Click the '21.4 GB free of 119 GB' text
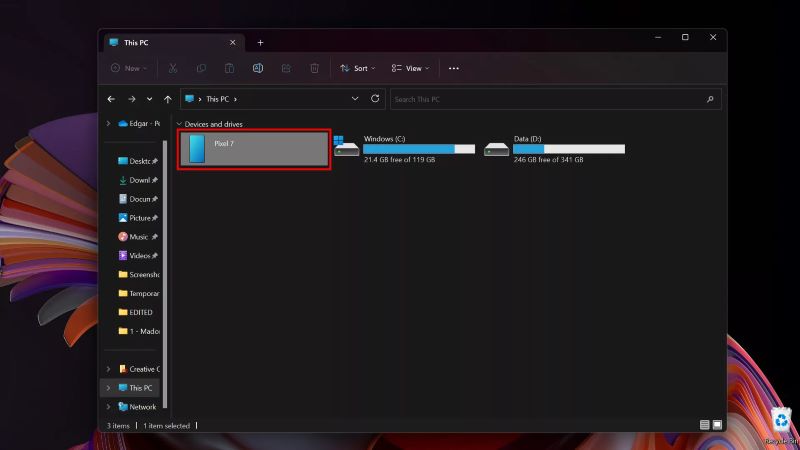The height and width of the screenshot is (450, 800). pos(399,160)
